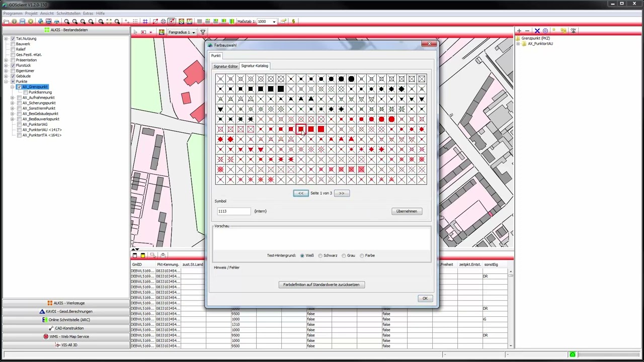Viewport: 644px width, 362px height.
Task: Open the Programm menu
Action: click(13, 13)
